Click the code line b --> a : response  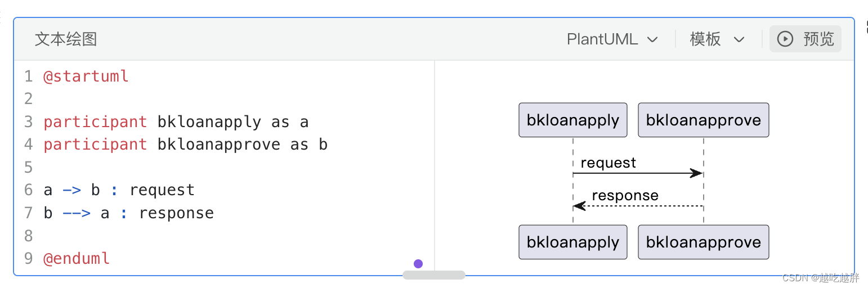pyautogui.click(x=128, y=213)
